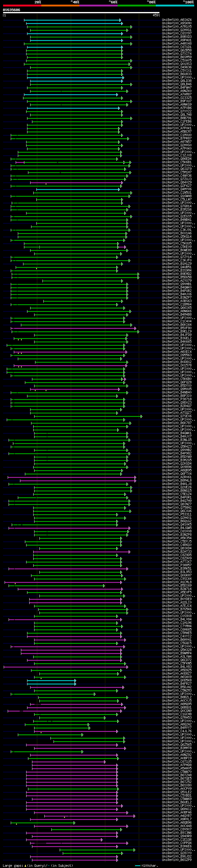197x868 pixels.
Task: Select the text UniRef100_Q8LD38
Action: [177, 81]
